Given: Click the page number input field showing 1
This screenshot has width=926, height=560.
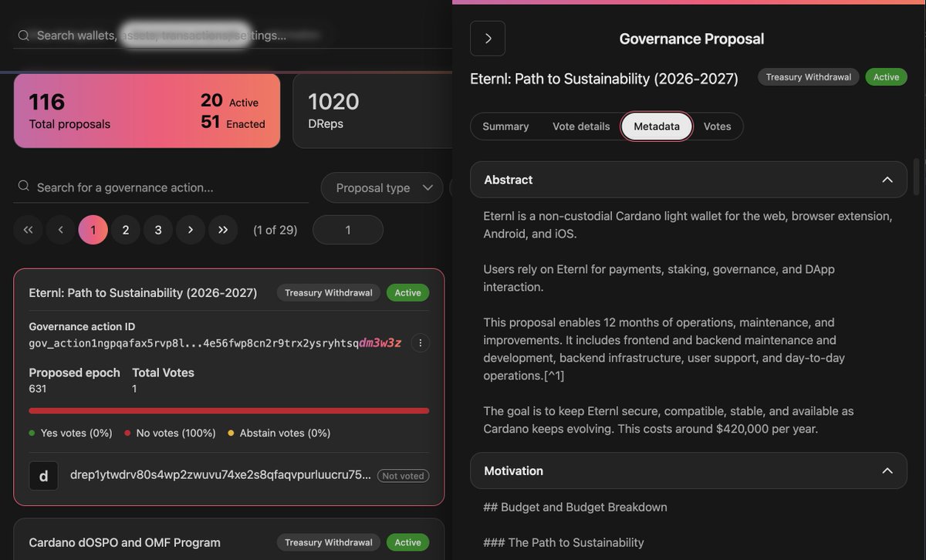Looking at the screenshot, I should coord(348,230).
